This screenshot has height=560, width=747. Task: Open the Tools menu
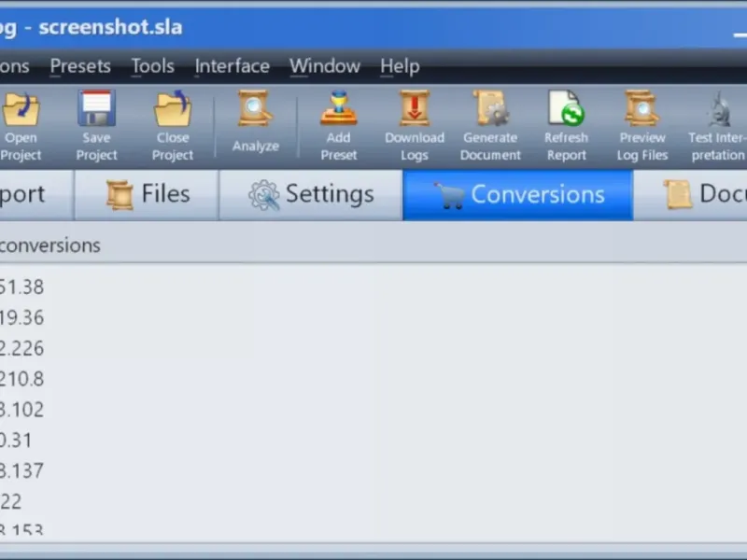[153, 65]
